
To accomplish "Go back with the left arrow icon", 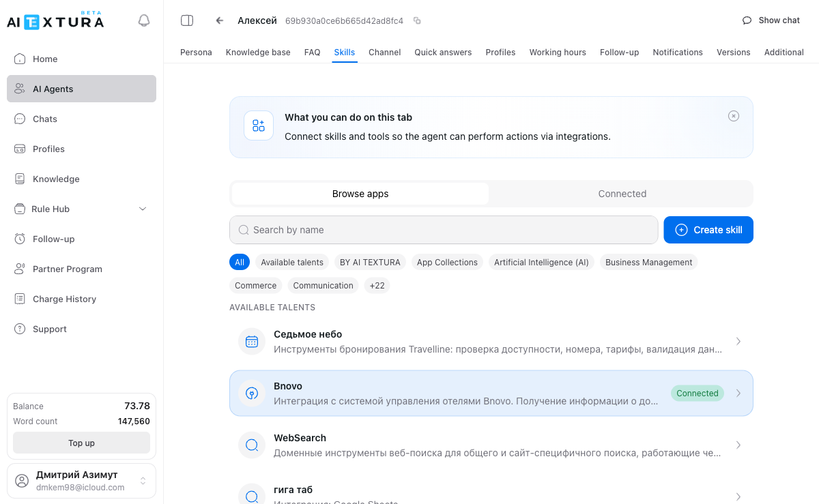I will tap(219, 20).
